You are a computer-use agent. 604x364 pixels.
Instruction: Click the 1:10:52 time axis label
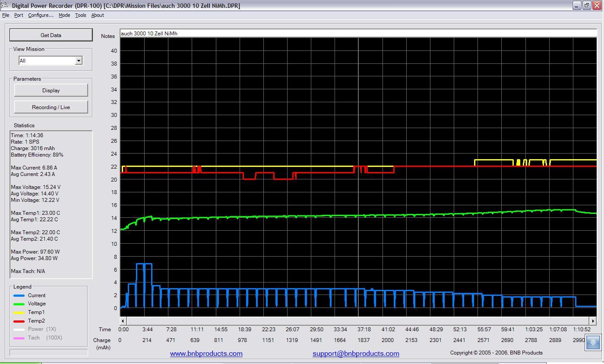click(x=582, y=329)
